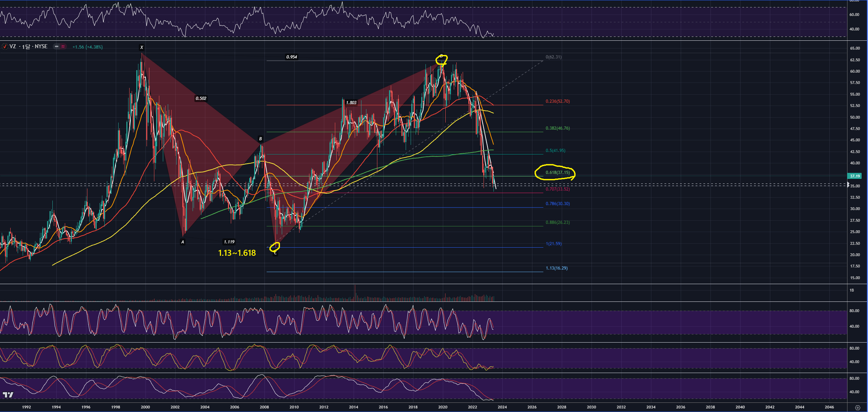Screen dimensions: 868x412
Task: Click the VZ ticker symbol name
Action: (x=13, y=46)
